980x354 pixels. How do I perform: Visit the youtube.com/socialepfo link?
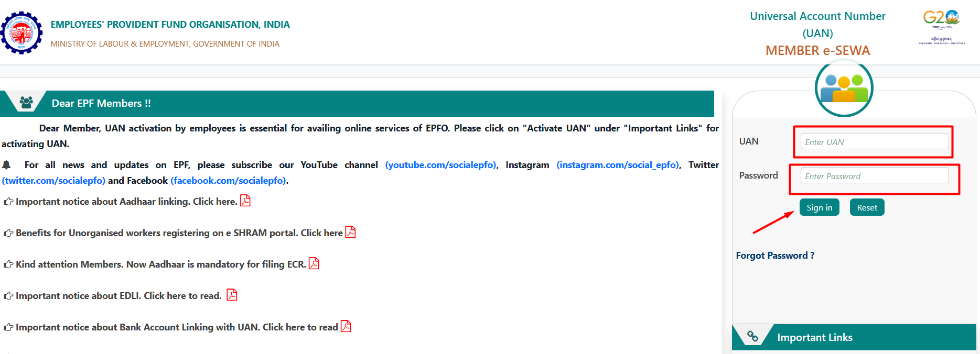point(440,165)
